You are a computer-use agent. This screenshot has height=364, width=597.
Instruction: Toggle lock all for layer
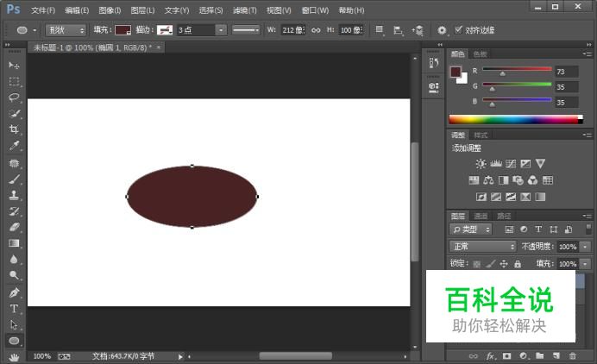(518, 264)
